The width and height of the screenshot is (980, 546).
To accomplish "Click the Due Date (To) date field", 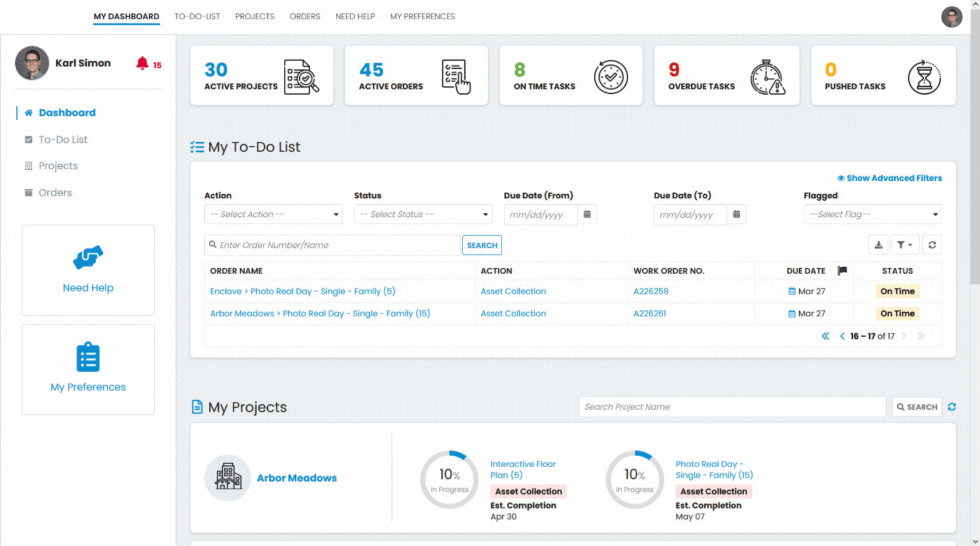I will click(691, 214).
